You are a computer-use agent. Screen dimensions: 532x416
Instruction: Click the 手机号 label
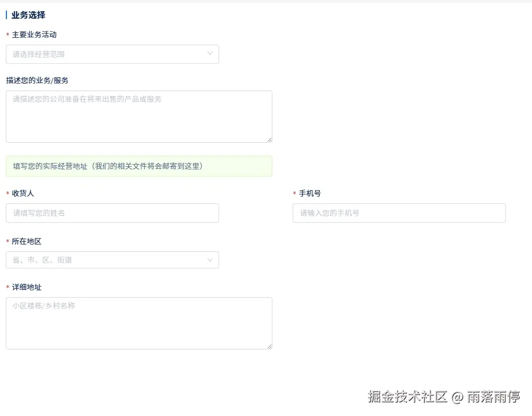pyautogui.click(x=310, y=193)
